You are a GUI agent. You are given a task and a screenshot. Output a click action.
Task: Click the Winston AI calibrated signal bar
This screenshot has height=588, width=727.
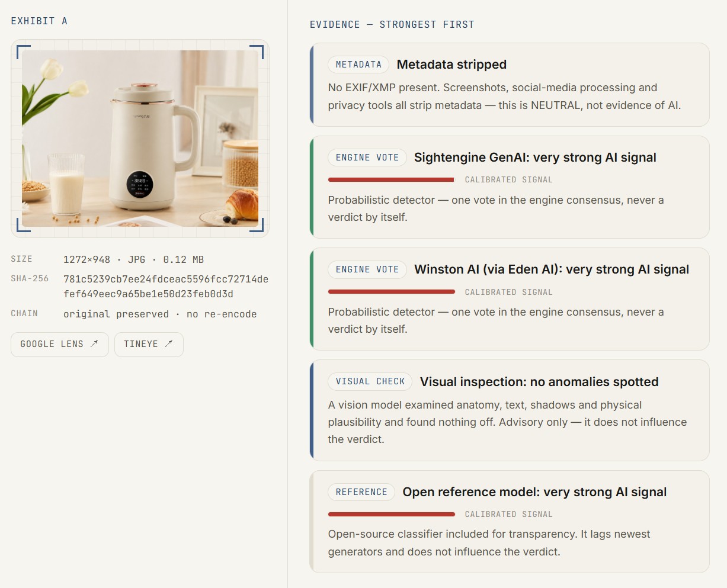tap(392, 292)
